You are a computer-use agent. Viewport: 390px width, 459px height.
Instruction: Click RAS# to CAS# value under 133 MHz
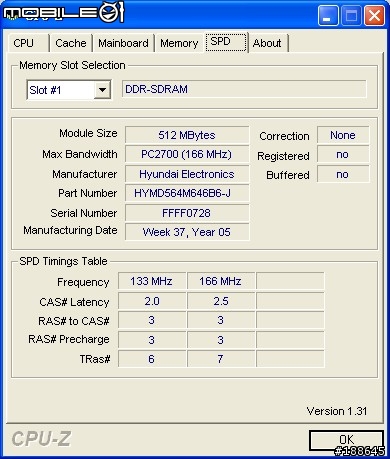[152, 320]
